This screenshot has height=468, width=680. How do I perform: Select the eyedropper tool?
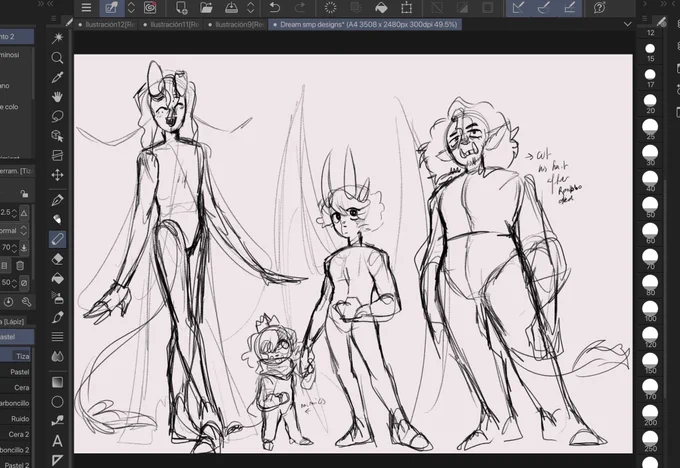point(57,77)
